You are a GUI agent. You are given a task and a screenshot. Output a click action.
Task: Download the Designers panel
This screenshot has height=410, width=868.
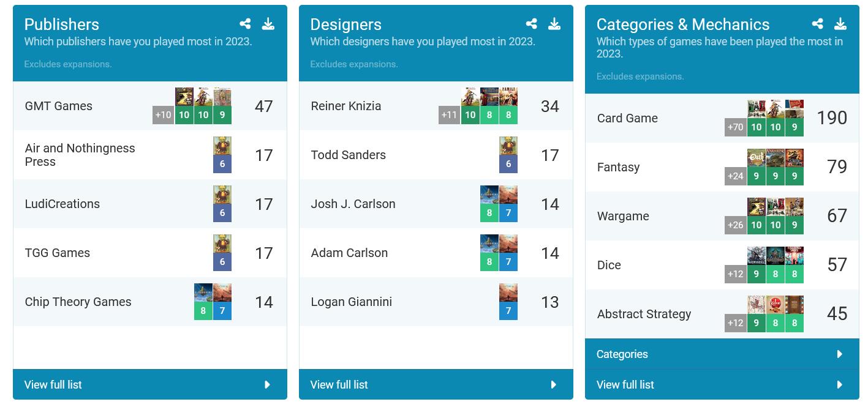[x=554, y=24]
